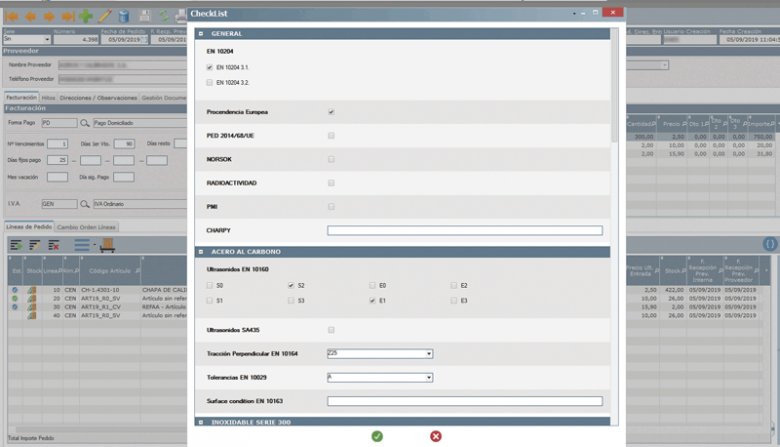Click the delete order line icon

click(55, 245)
